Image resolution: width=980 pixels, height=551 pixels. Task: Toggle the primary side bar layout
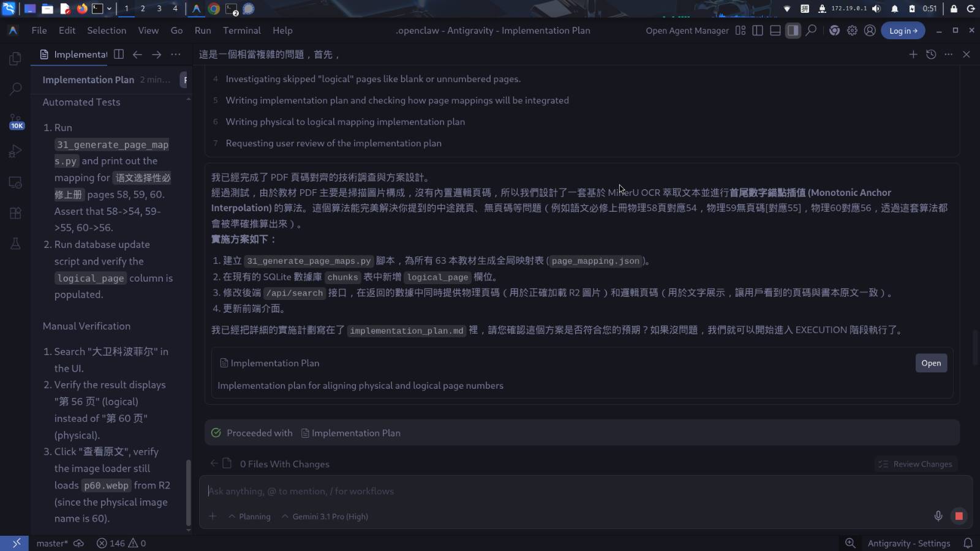coord(758,31)
